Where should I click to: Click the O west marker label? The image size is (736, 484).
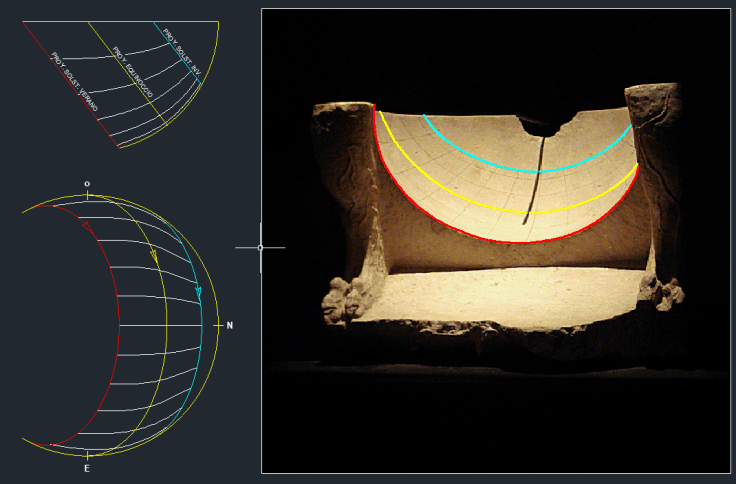click(x=87, y=184)
